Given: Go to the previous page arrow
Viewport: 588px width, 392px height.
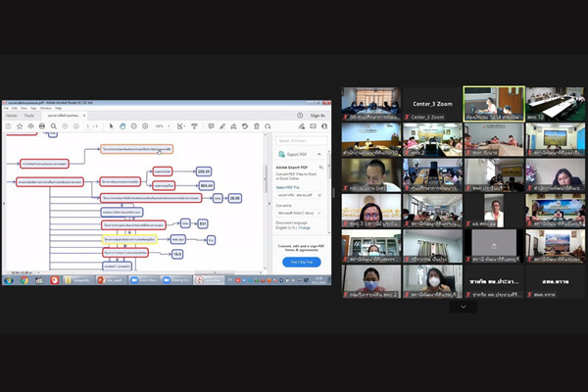Looking at the screenshot, I should coord(65,126).
